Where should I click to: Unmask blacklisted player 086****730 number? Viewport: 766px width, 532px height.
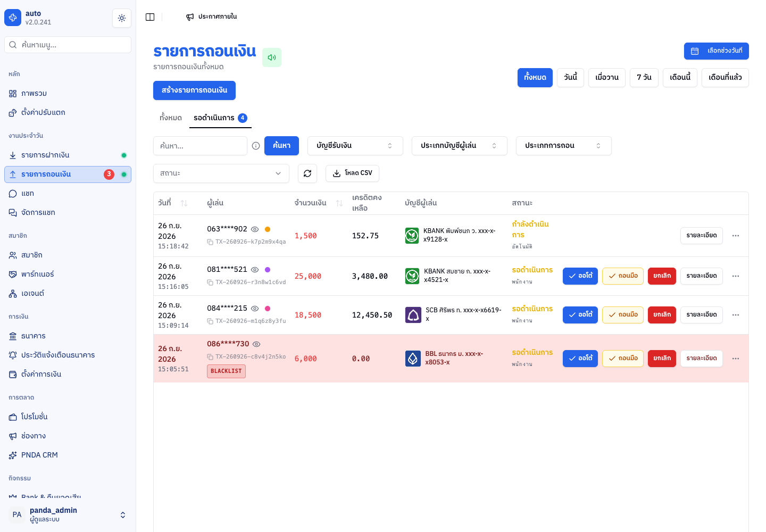[x=256, y=344]
